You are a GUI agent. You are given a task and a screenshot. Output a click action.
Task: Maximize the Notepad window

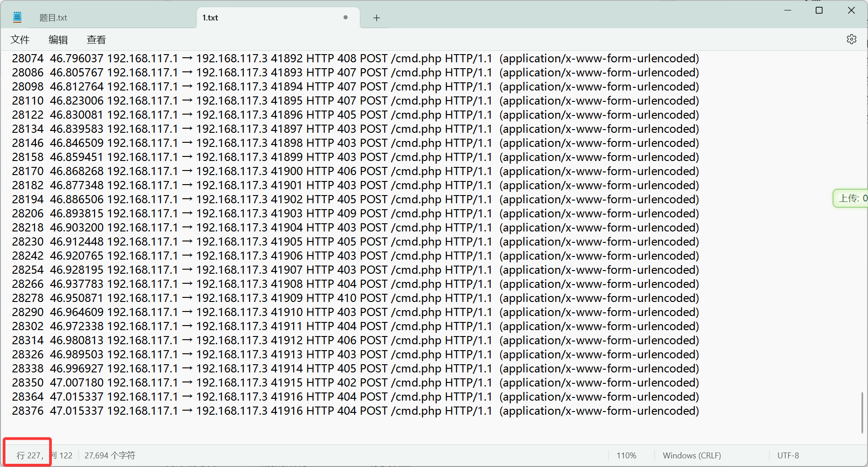(x=819, y=10)
